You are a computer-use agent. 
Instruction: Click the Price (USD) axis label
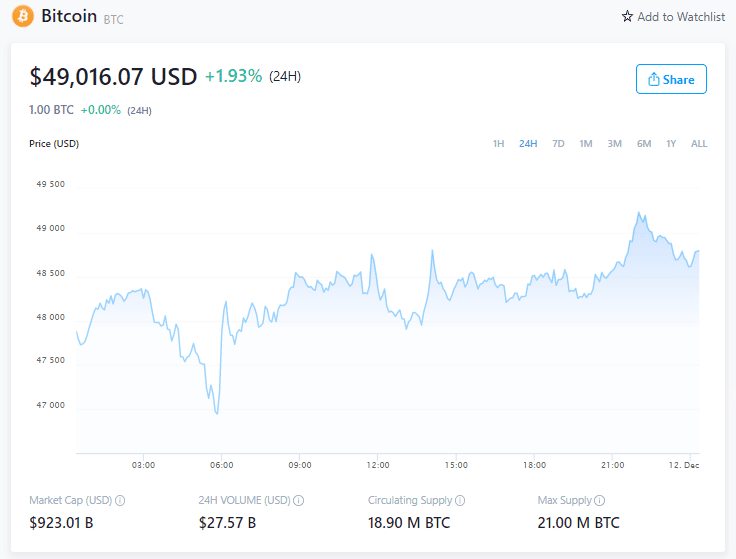tap(54, 144)
